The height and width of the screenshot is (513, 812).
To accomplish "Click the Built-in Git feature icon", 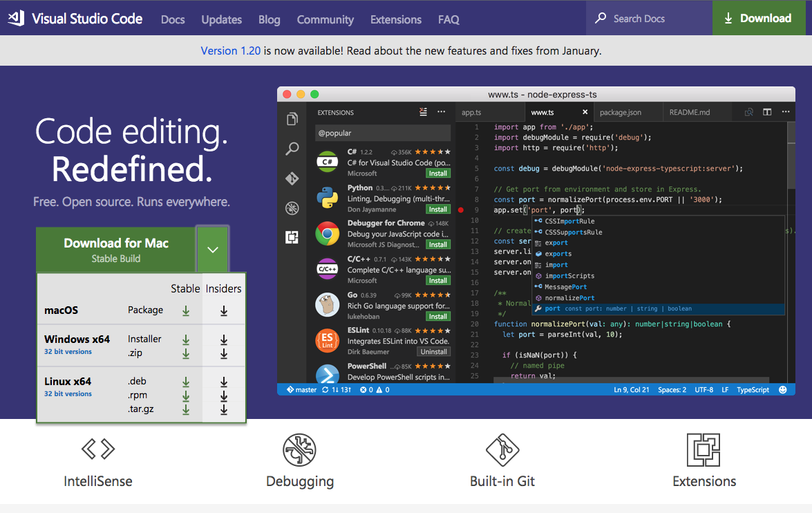I will coord(502,450).
